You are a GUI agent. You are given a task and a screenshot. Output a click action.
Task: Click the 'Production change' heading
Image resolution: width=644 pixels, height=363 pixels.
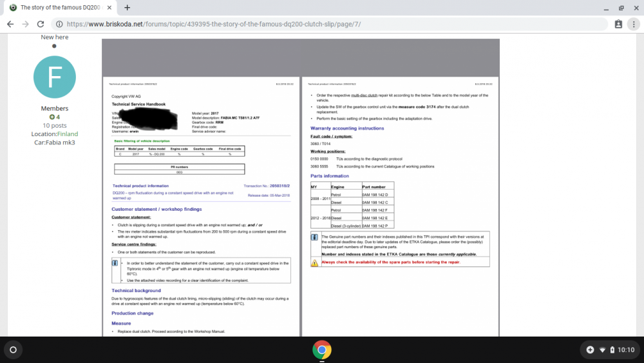click(132, 313)
